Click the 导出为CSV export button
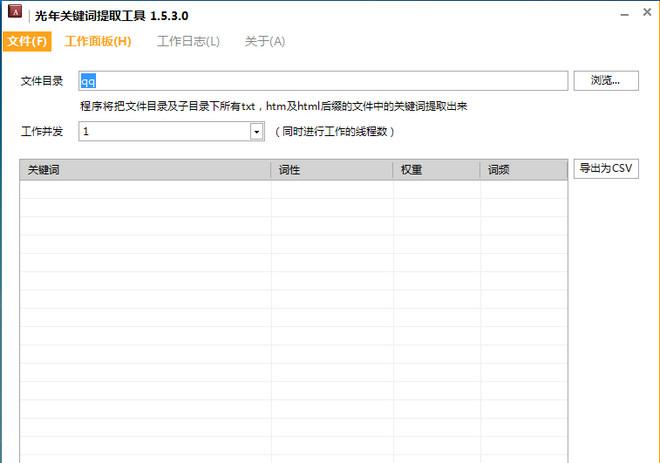 pyautogui.click(x=606, y=169)
